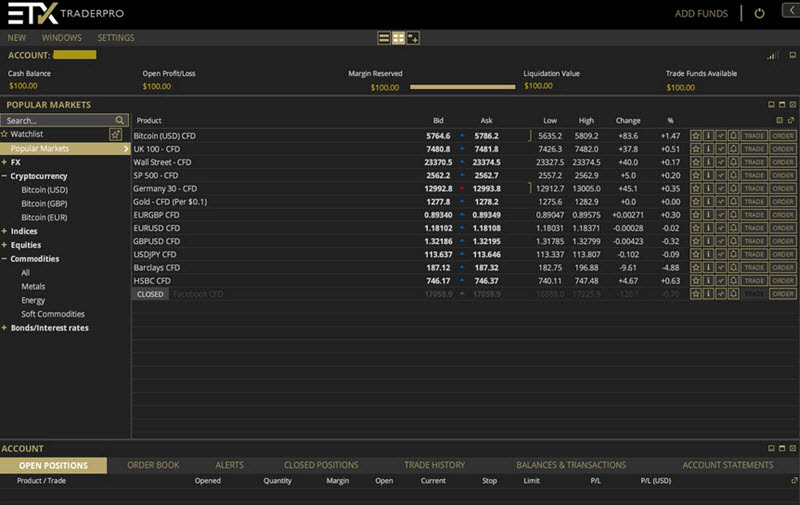Set alert bell for Bitcoin (USD) CFD
The height and width of the screenshot is (505, 800).
point(733,136)
